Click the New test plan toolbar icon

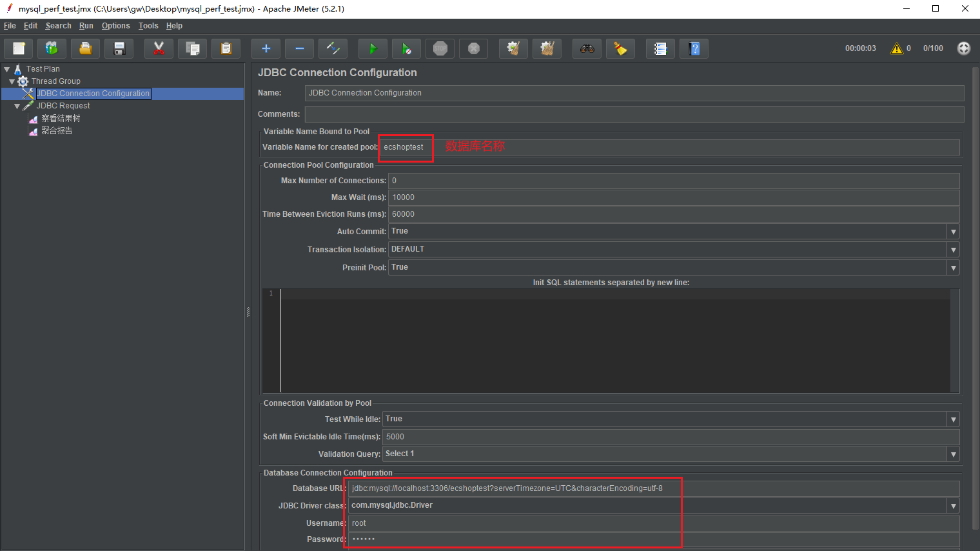(19, 48)
